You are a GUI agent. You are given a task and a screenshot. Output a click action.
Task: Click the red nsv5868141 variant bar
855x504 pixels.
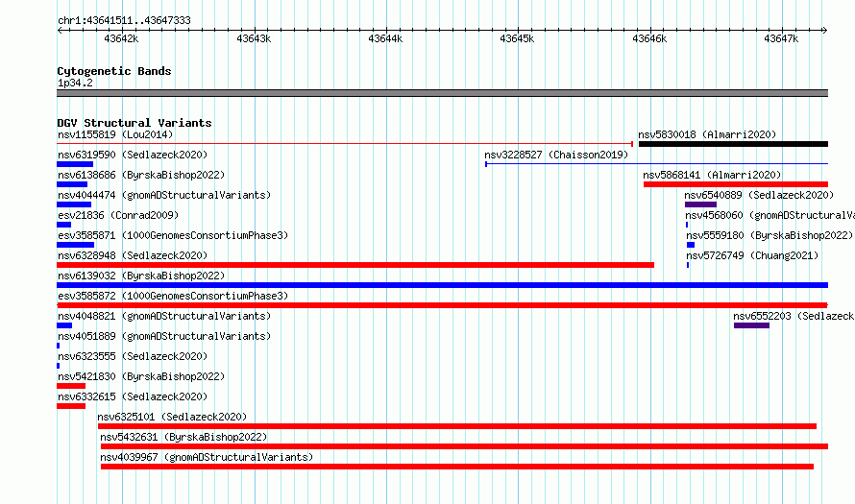[x=736, y=184]
